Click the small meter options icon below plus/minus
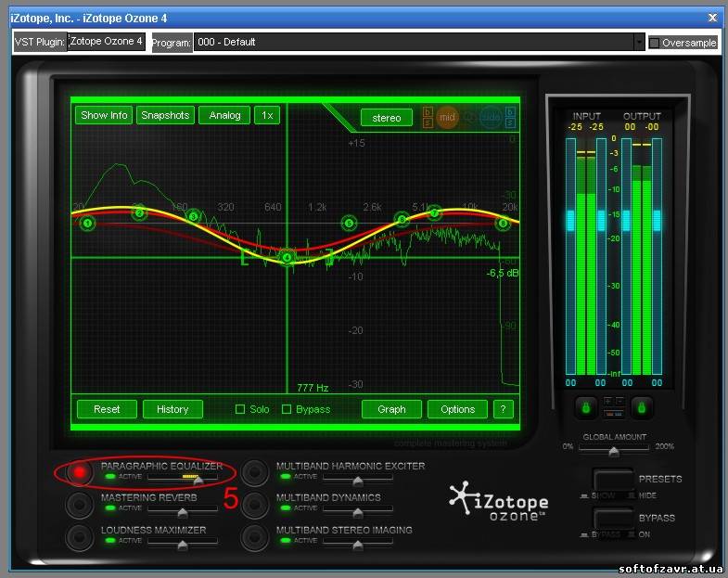The width and height of the screenshot is (728, 578). (x=614, y=413)
